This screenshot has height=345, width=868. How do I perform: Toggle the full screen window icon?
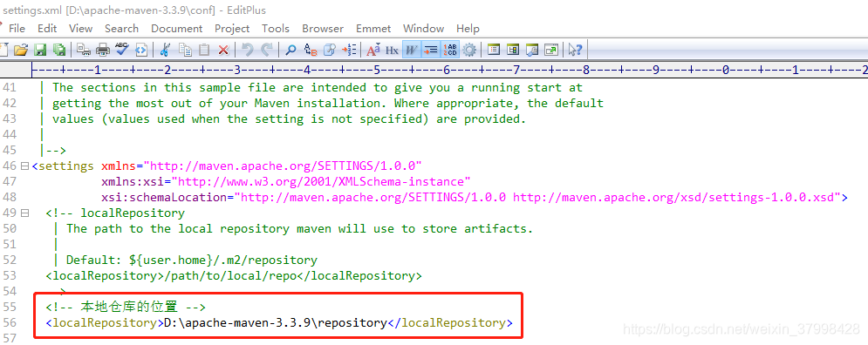point(550,50)
